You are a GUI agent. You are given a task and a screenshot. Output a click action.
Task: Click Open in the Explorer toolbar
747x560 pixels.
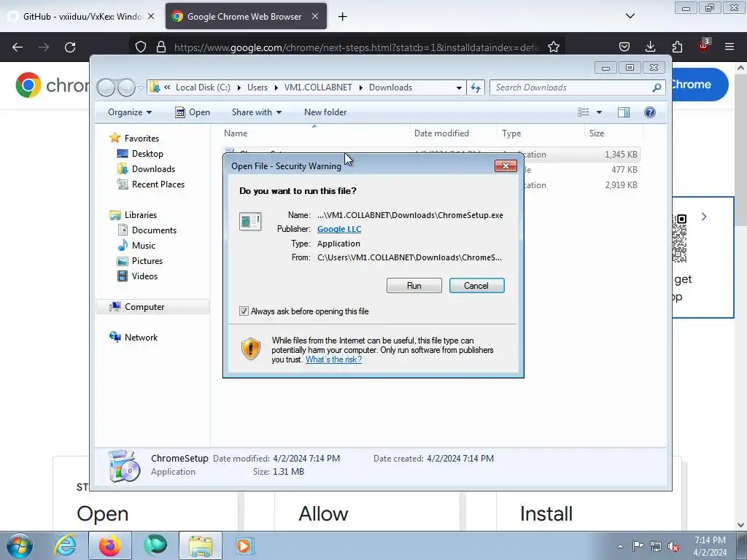coord(193,112)
